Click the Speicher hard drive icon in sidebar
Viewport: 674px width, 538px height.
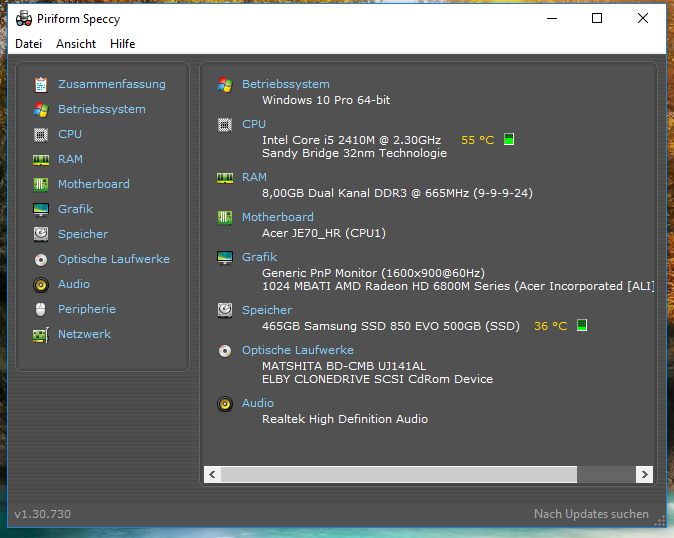pyautogui.click(x=41, y=234)
